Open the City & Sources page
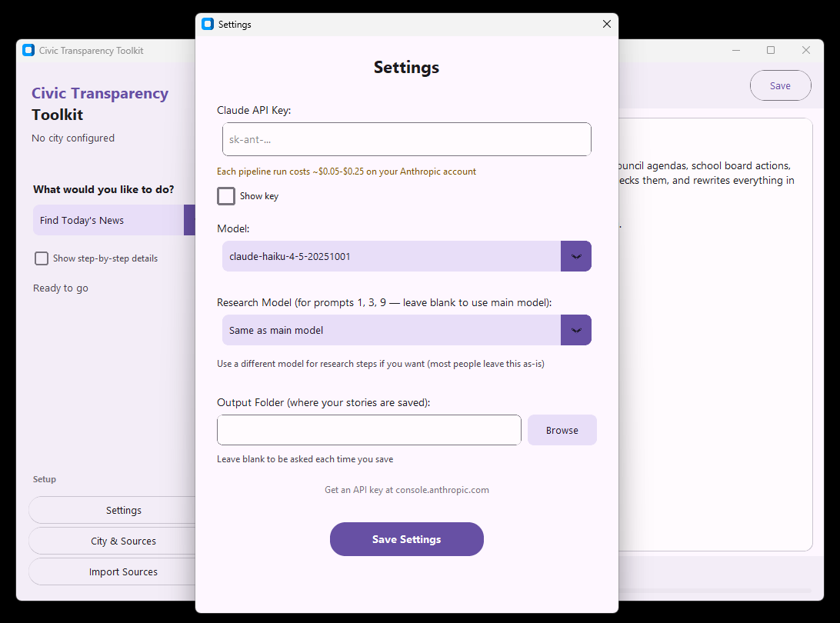The image size is (840, 623). (123, 541)
